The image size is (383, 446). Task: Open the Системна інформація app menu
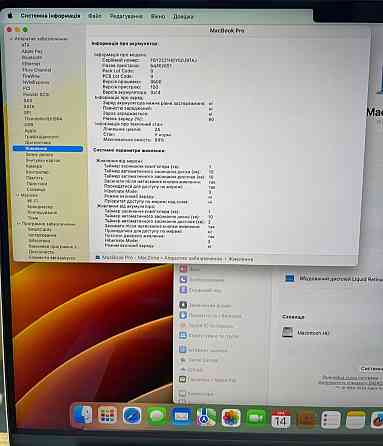50,16
